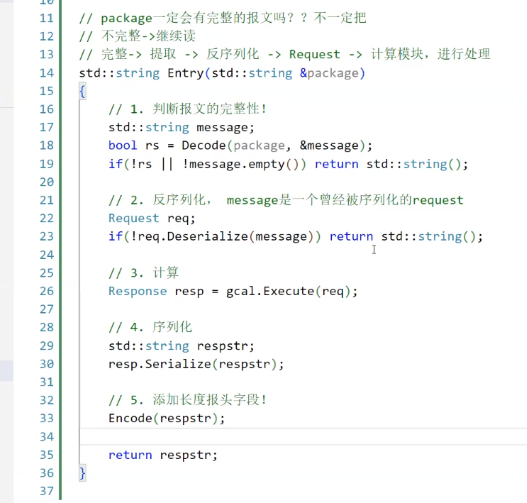Click line number 26 in the gutter

click(x=46, y=291)
